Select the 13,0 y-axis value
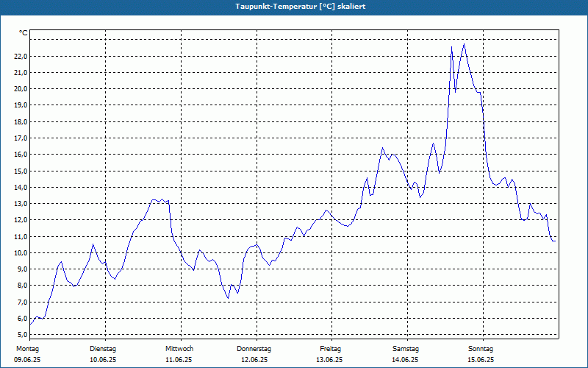Screen dimensions: 588x368 (x=21, y=204)
